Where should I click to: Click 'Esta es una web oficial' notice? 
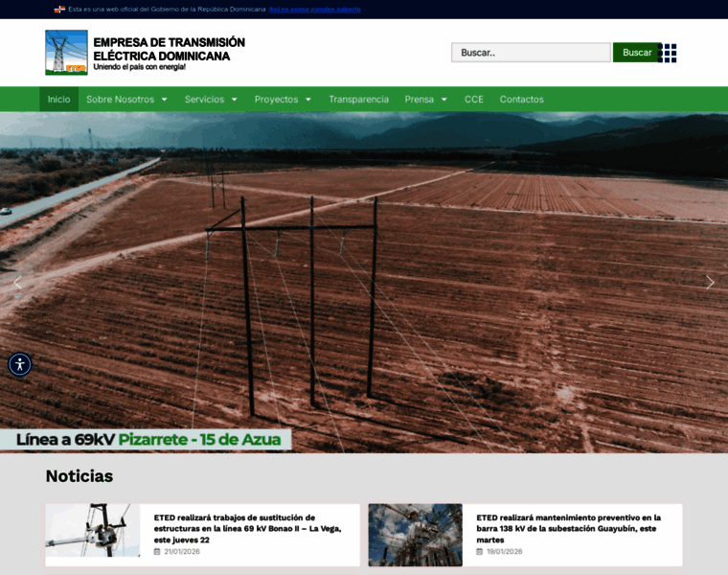click(167, 10)
